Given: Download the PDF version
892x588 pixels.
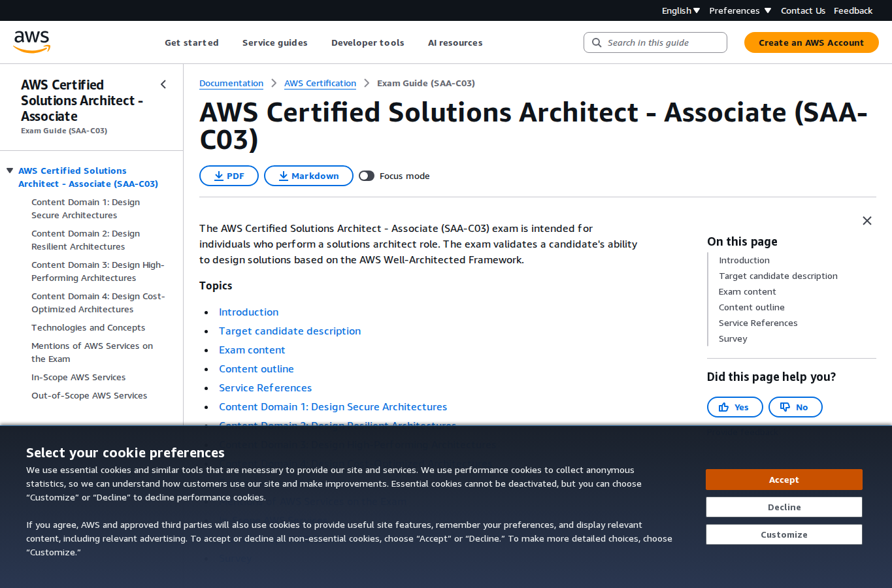Looking at the screenshot, I should coord(229,176).
